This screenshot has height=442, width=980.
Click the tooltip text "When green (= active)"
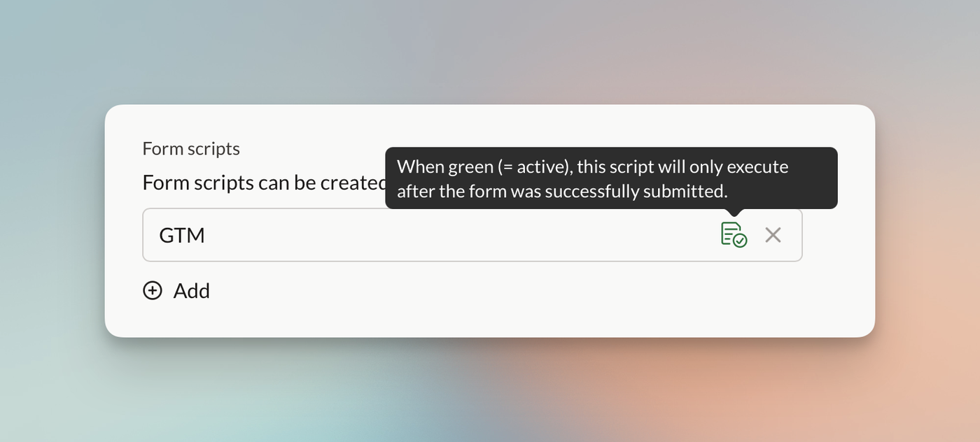point(483,167)
